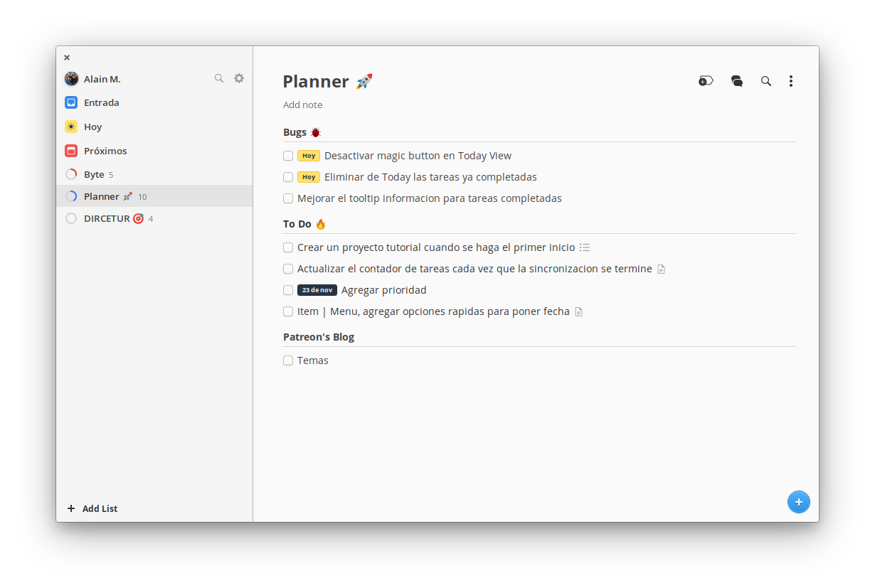
Task: Click the plus icon beside Add List
Action: (x=71, y=508)
